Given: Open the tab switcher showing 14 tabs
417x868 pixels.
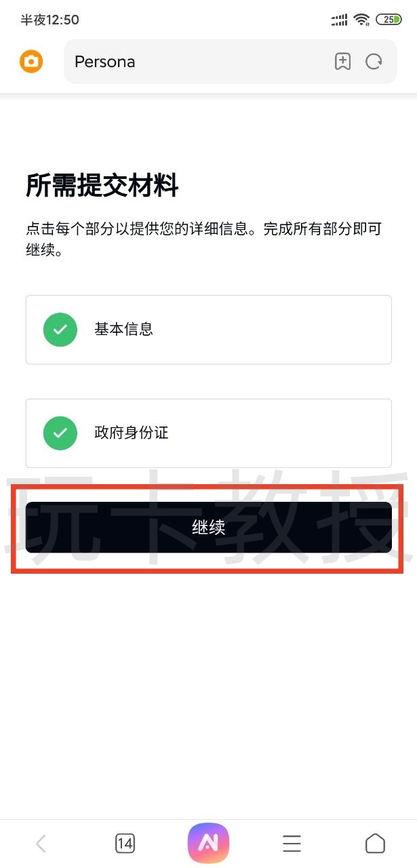Looking at the screenshot, I should point(125,843).
